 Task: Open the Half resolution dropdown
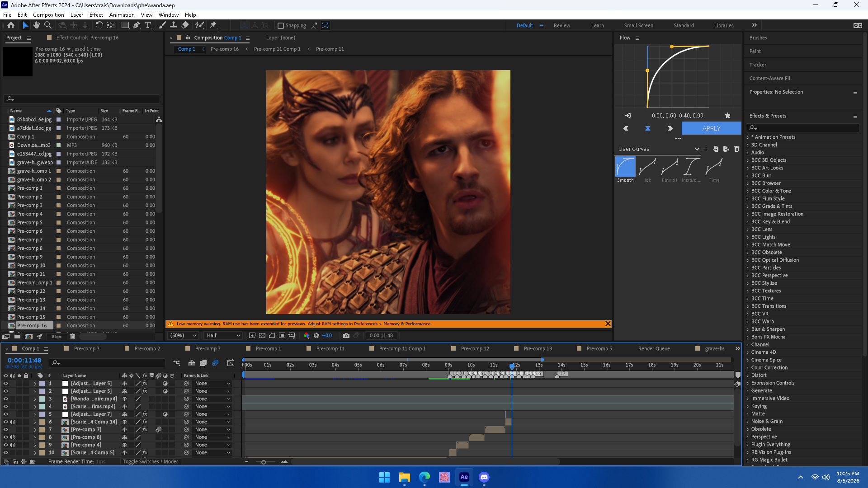click(223, 335)
